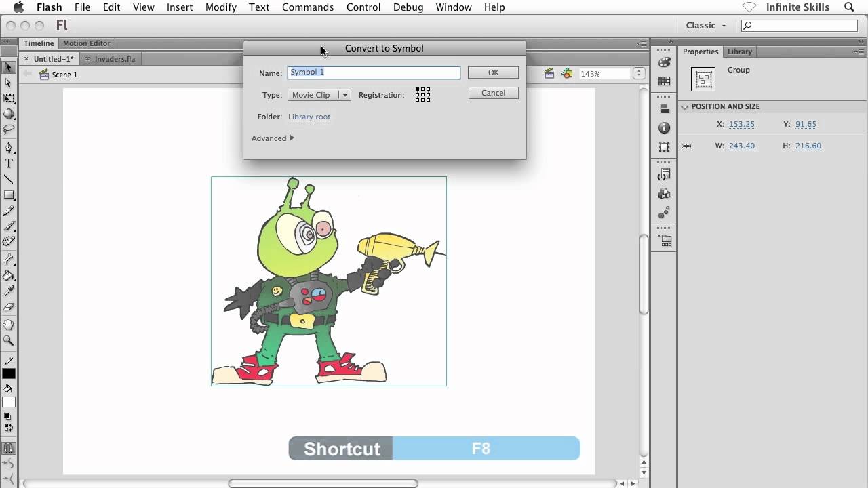Open the Window menu

(454, 7)
